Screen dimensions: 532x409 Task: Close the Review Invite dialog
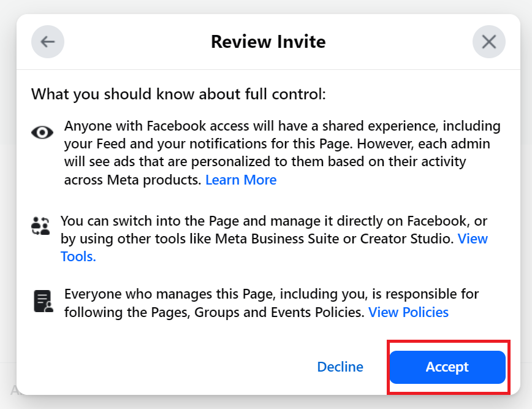pos(489,42)
